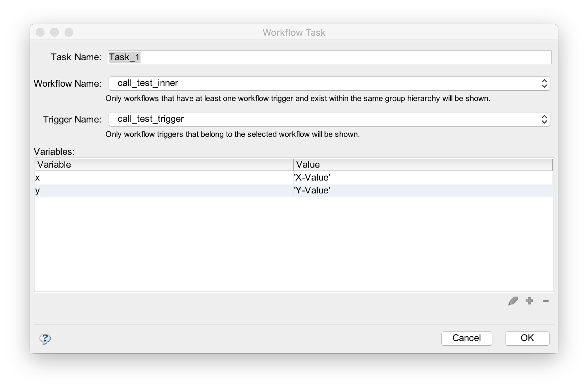
Task: Select the variable row x
Action: point(143,177)
